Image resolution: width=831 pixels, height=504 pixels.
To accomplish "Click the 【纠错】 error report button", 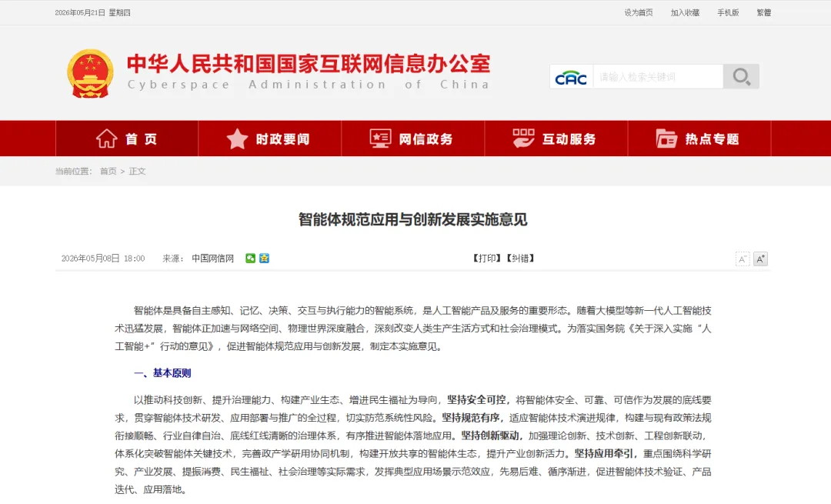I will pyautogui.click(x=520, y=258).
